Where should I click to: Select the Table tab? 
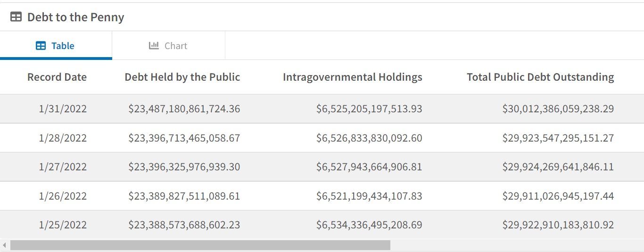tap(56, 46)
